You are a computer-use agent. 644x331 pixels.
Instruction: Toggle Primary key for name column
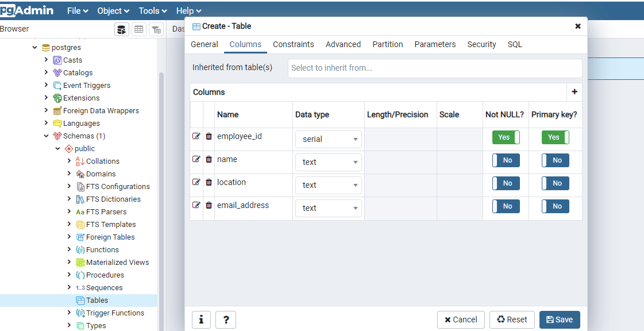click(x=556, y=160)
